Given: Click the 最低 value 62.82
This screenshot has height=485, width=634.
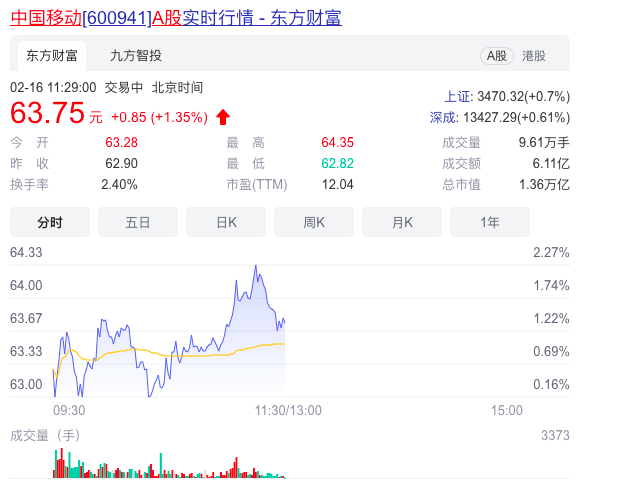Looking at the screenshot, I should click(x=337, y=163).
